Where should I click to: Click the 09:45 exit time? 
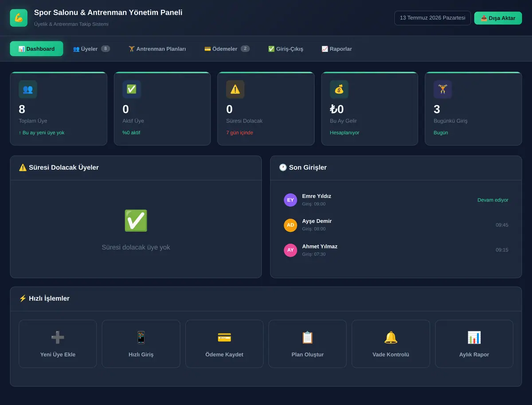click(x=502, y=225)
